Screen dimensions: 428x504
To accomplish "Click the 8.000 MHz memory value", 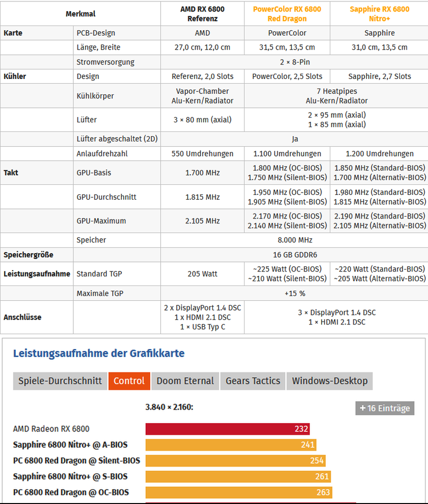I will (x=295, y=240).
